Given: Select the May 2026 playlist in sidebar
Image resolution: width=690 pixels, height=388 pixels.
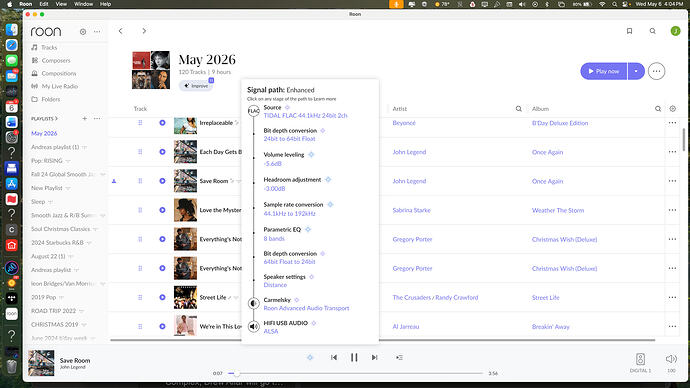Looking at the screenshot, I should [x=44, y=133].
